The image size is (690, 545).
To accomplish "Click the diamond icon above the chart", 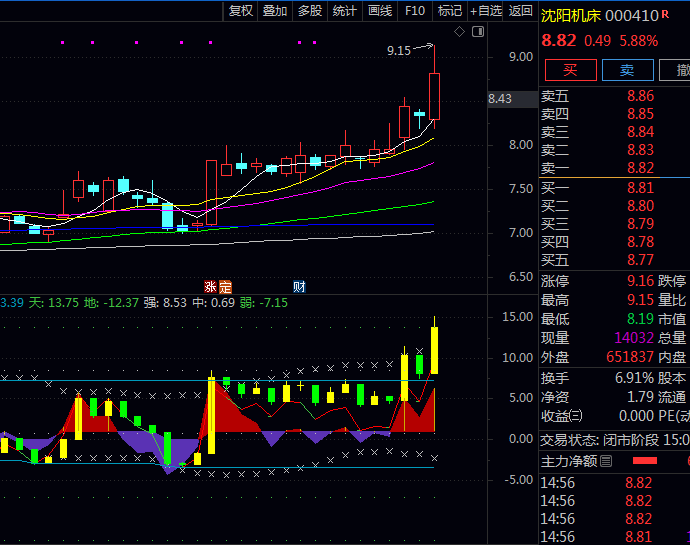I will 459,32.
